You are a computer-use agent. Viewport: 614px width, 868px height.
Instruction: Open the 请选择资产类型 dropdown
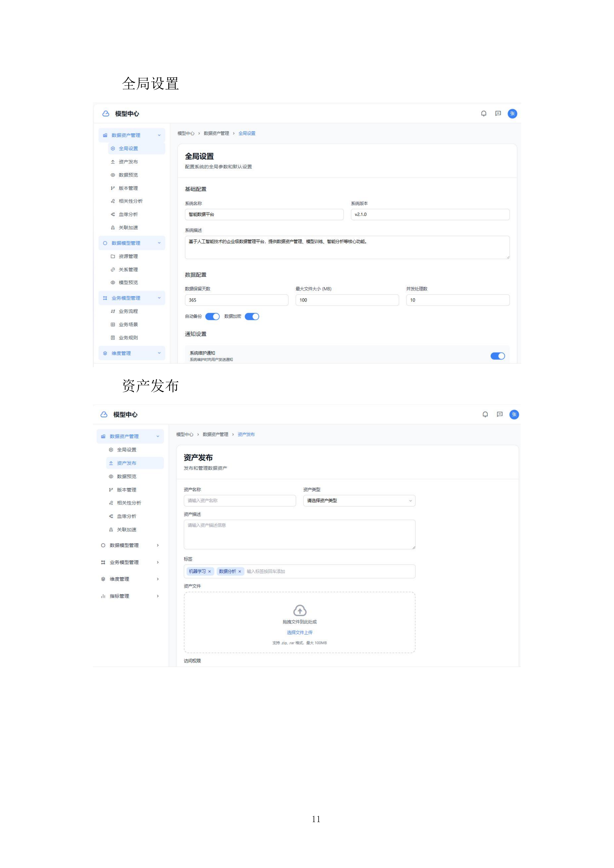pos(359,501)
